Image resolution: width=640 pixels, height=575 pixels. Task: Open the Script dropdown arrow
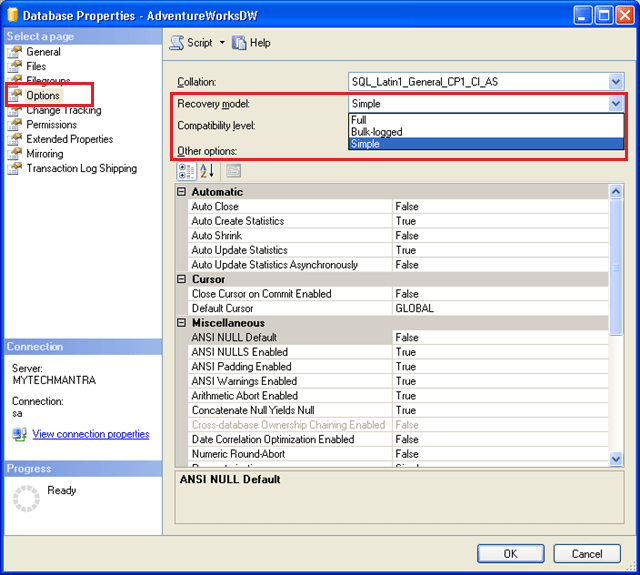click(222, 42)
